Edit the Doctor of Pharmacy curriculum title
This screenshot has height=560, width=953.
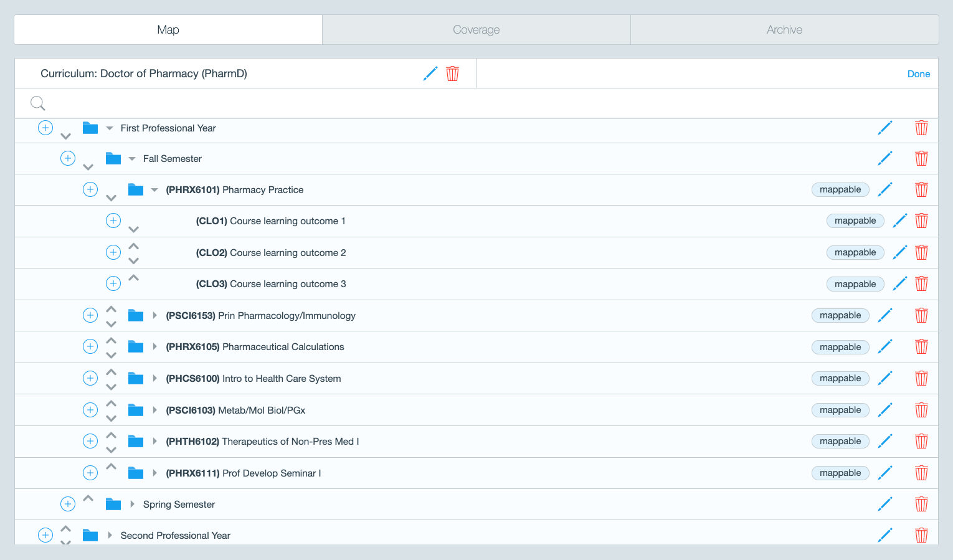tap(430, 74)
